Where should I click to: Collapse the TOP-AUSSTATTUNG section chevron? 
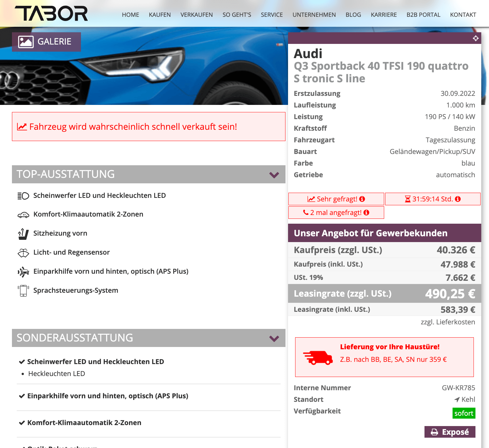pyautogui.click(x=274, y=175)
